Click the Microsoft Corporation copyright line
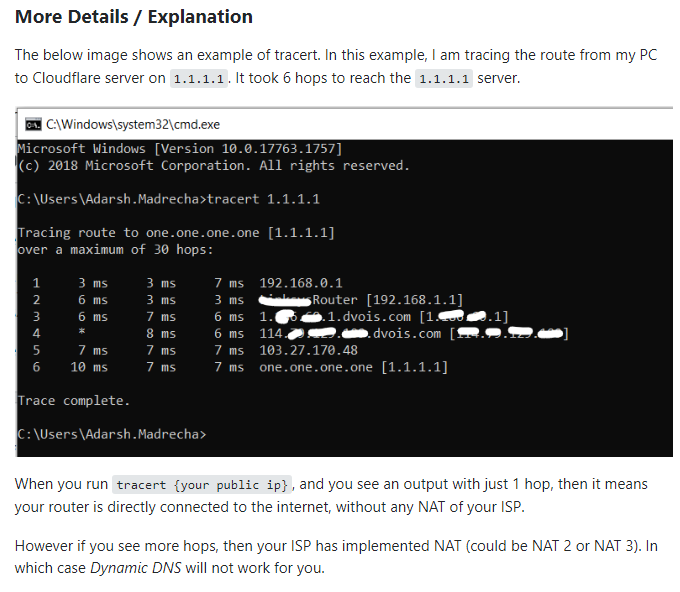 click(213, 166)
